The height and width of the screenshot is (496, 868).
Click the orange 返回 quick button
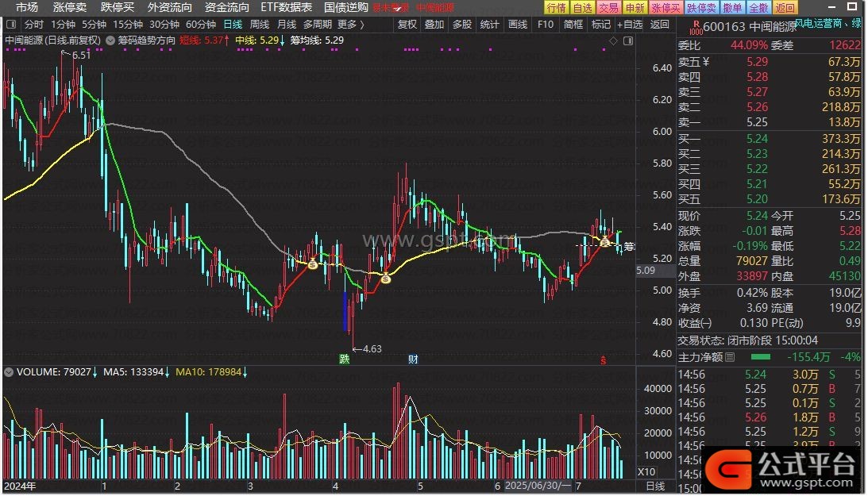[785, 8]
